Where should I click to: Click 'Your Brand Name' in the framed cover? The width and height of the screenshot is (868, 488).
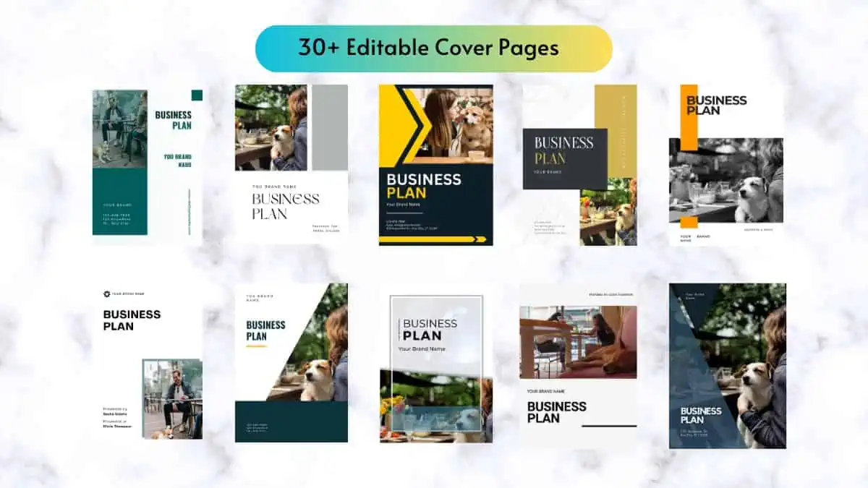(422, 349)
